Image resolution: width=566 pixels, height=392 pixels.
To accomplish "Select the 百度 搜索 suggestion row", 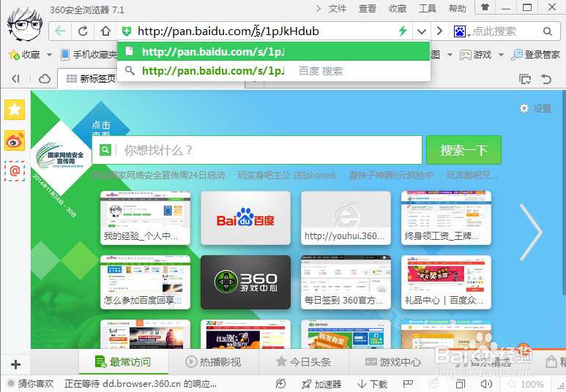I will [x=274, y=71].
